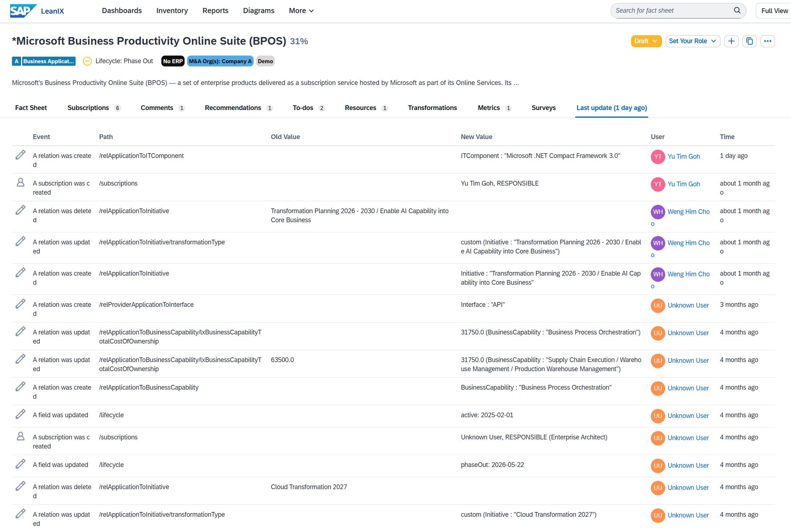The image size is (791, 532).
Task: Open the three-dots more actions menu
Action: click(767, 41)
